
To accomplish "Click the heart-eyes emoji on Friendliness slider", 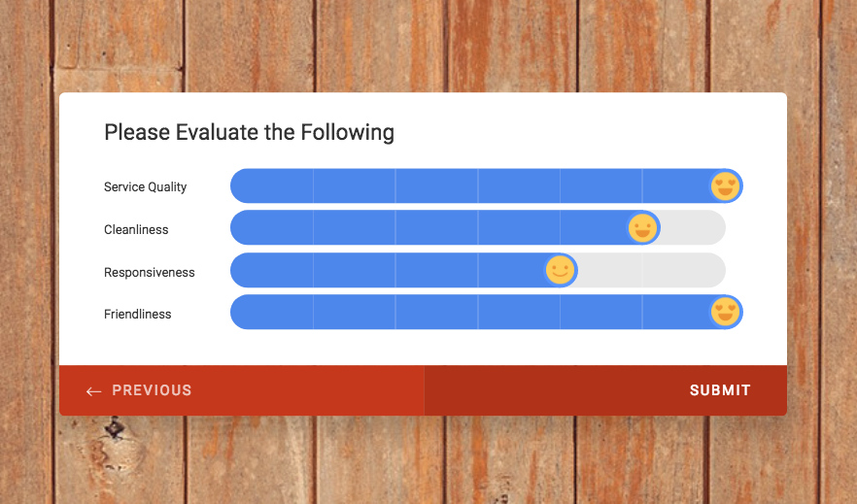I will (x=725, y=312).
